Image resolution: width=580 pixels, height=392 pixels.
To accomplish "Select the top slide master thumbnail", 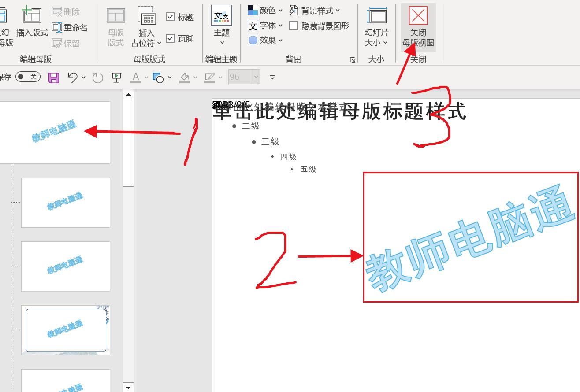I will (x=55, y=133).
